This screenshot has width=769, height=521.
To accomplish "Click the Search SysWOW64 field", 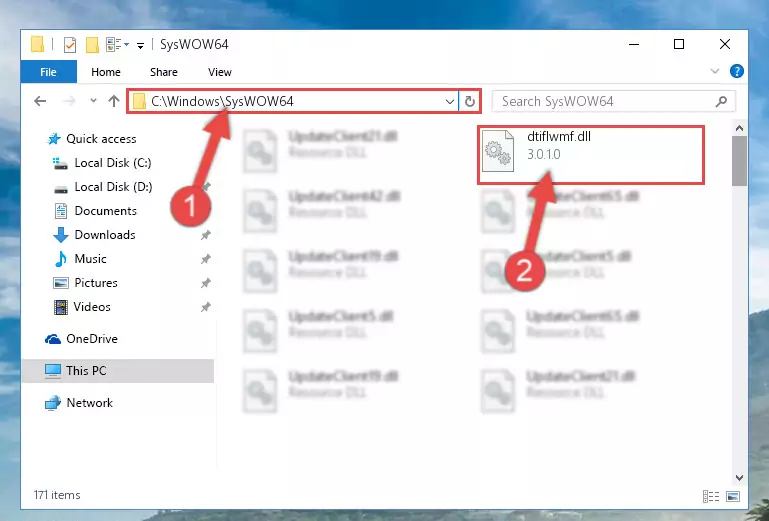I will pos(614,102).
